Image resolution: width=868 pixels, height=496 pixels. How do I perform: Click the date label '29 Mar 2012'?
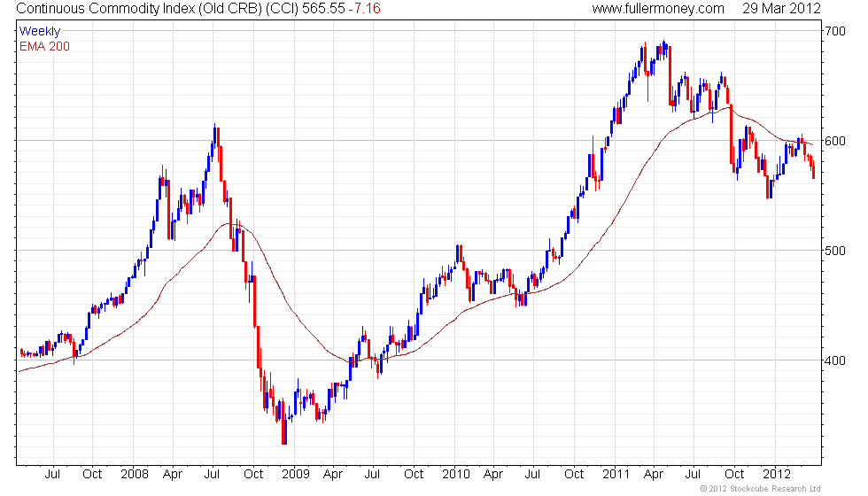pos(781,8)
